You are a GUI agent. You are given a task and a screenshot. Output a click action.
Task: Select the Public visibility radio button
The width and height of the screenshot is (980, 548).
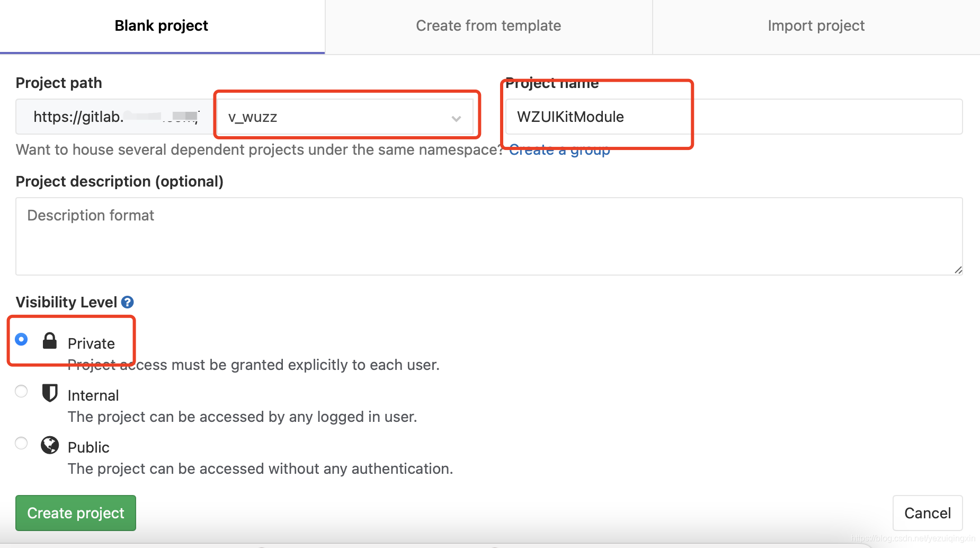pos(21,443)
